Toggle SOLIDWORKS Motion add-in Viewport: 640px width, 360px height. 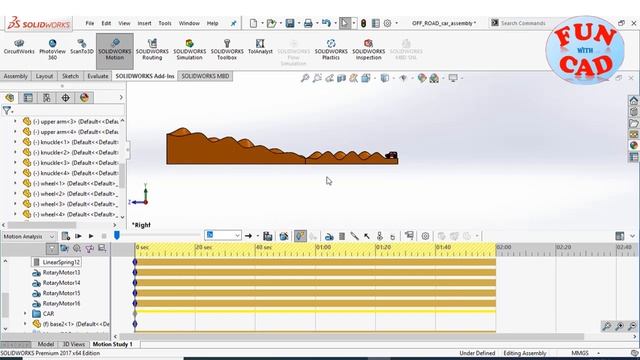(x=115, y=50)
